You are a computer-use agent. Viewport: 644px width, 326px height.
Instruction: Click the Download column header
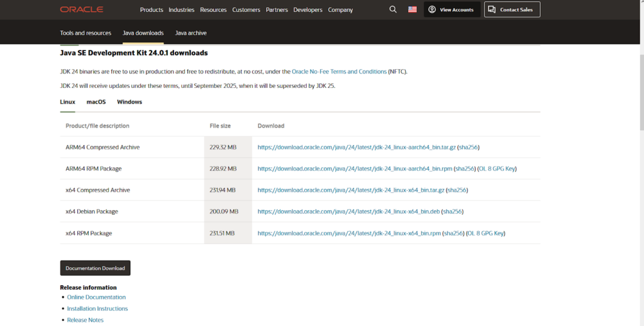270,126
